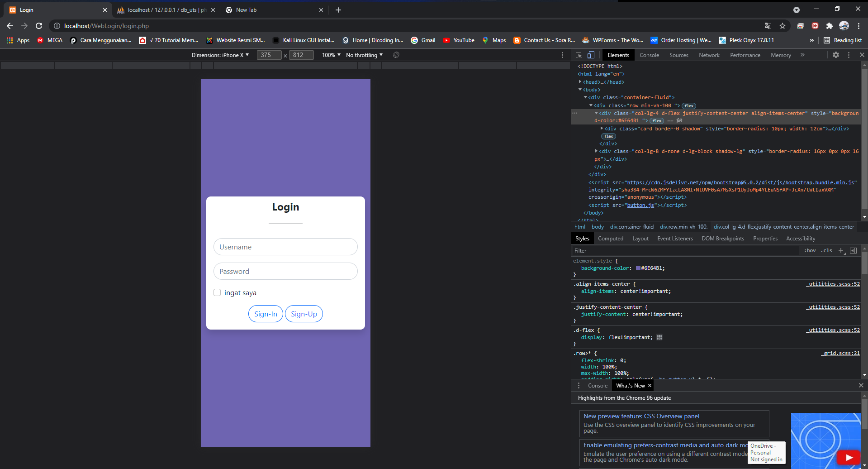
Task: Click inside the Username input field
Action: (x=285, y=247)
